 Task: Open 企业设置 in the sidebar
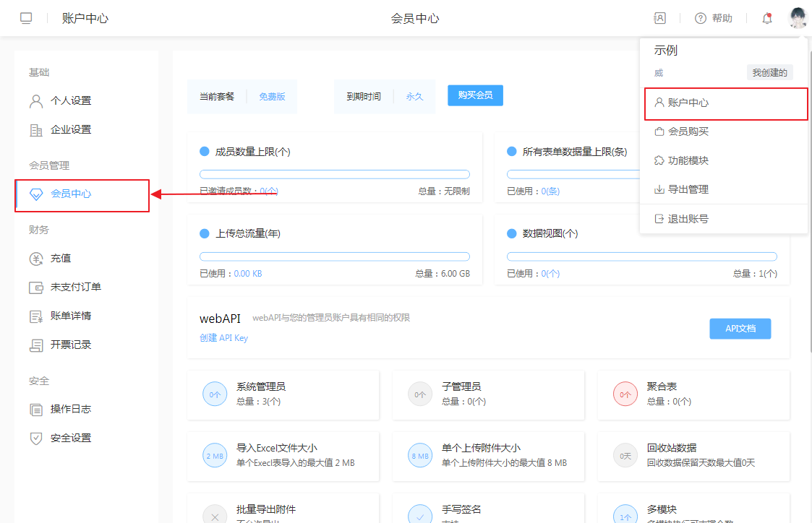coord(70,129)
